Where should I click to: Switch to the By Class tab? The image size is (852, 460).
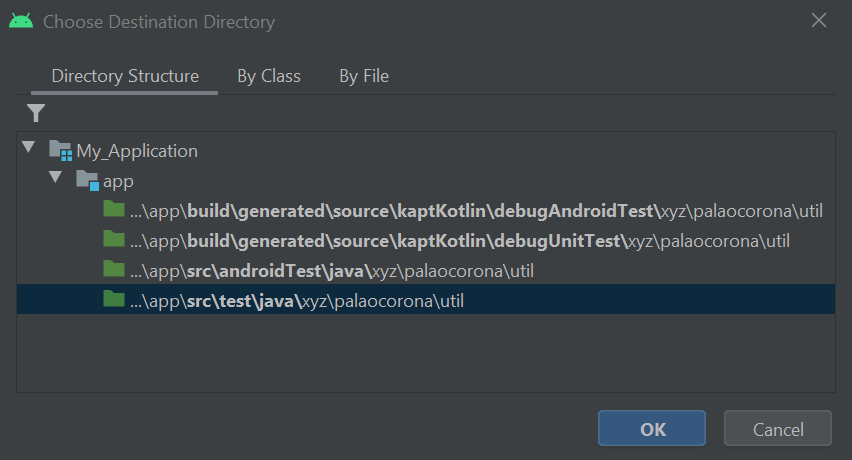pyautogui.click(x=269, y=76)
